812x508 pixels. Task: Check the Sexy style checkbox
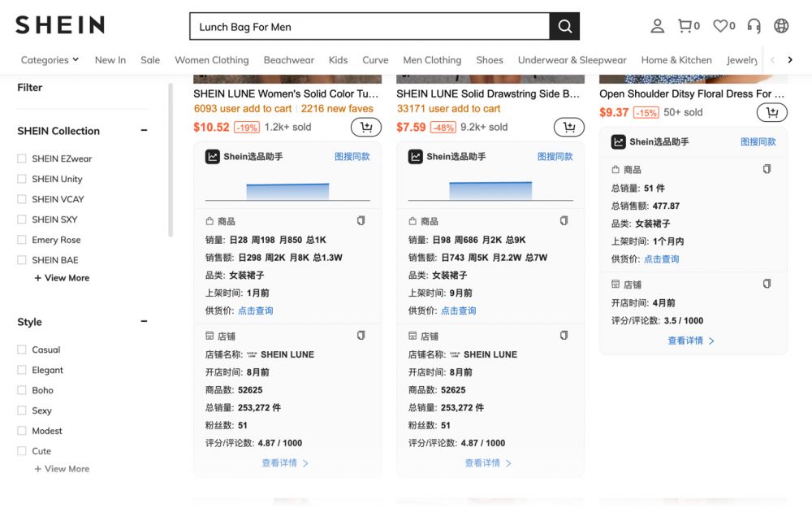tap(22, 410)
